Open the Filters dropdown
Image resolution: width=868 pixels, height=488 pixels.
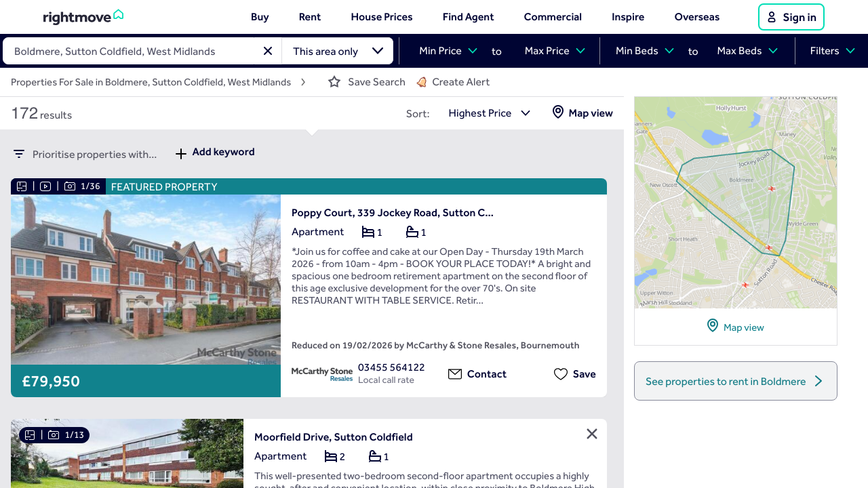tap(832, 50)
